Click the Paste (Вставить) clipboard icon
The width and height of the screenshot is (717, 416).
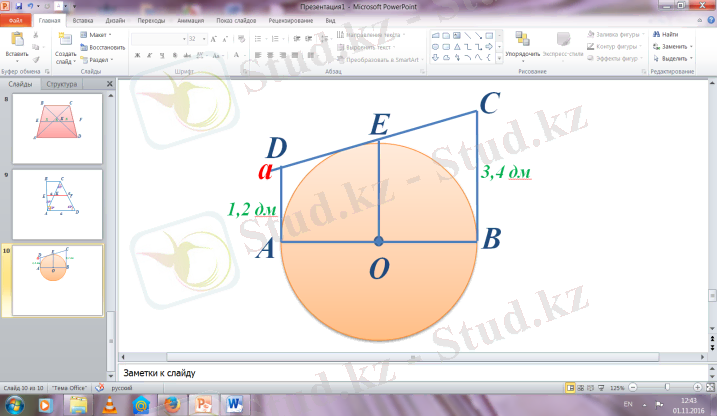(16, 41)
